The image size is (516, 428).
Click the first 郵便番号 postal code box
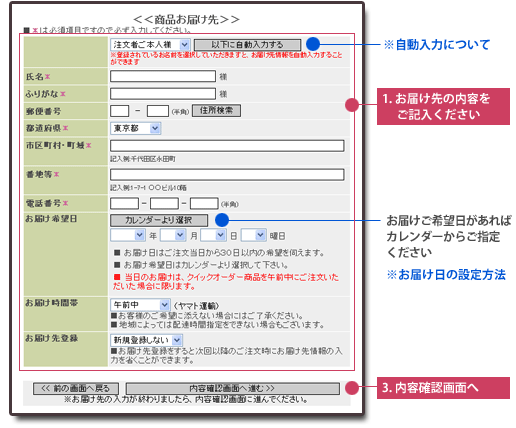pyautogui.click(x=120, y=111)
